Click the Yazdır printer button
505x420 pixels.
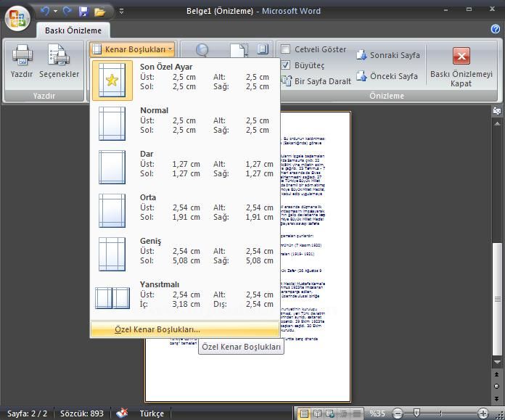pyautogui.click(x=22, y=61)
